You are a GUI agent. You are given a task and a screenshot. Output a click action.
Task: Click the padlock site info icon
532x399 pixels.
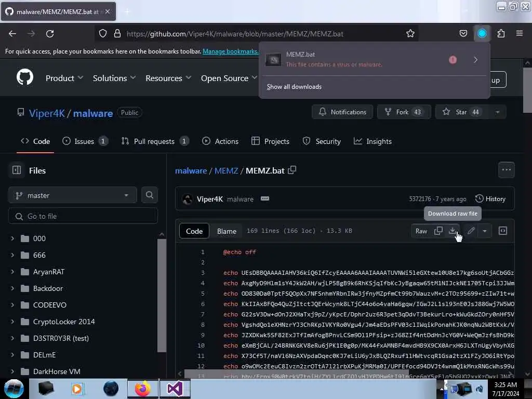click(x=117, y=33)
